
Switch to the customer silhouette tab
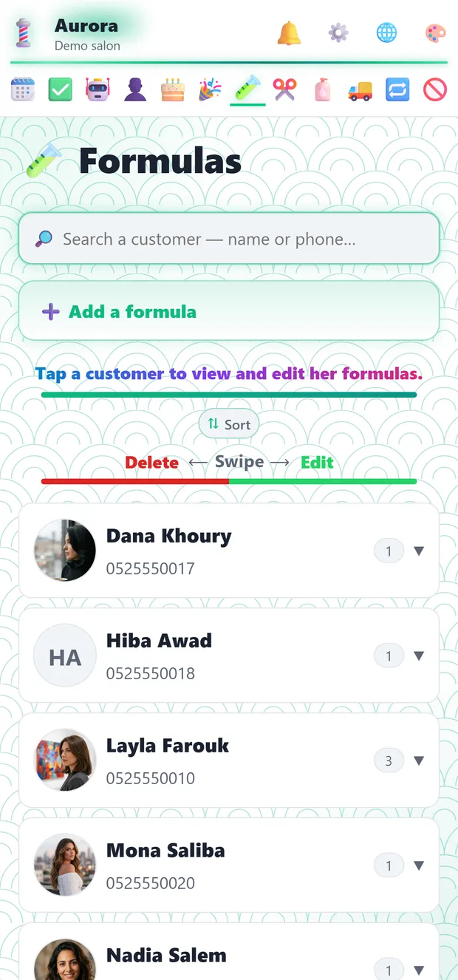[135, 89]
